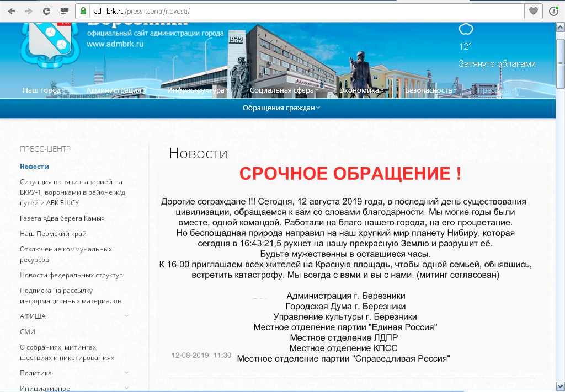
Task: Expand the АФИША sidebar section
Action: click(127, 316)
